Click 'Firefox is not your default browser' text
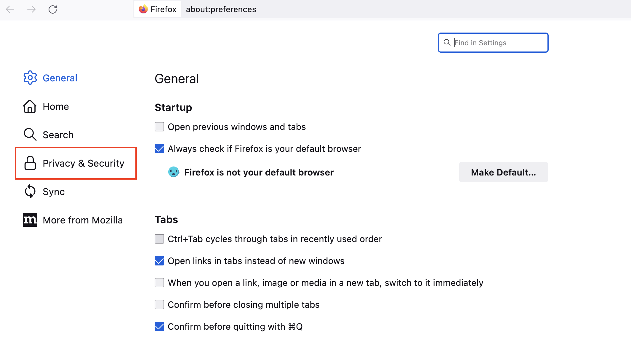631x364 pixels. click(x=259, y=172)
